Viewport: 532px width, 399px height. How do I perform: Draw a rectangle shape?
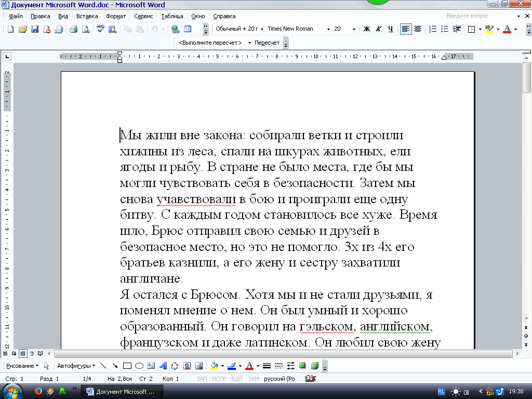(127, 366)
